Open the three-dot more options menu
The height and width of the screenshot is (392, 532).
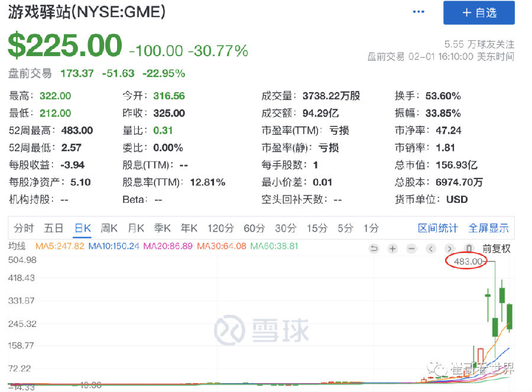[419, 12]
